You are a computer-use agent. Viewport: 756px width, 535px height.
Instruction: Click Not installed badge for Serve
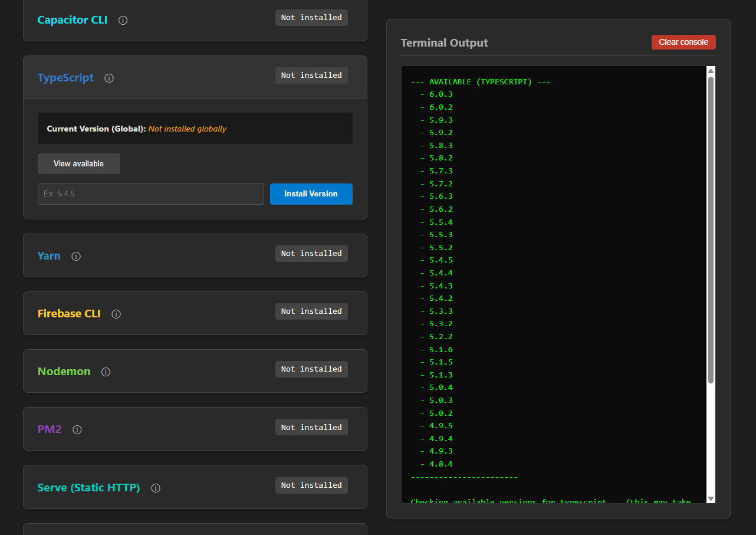(311, 485)
